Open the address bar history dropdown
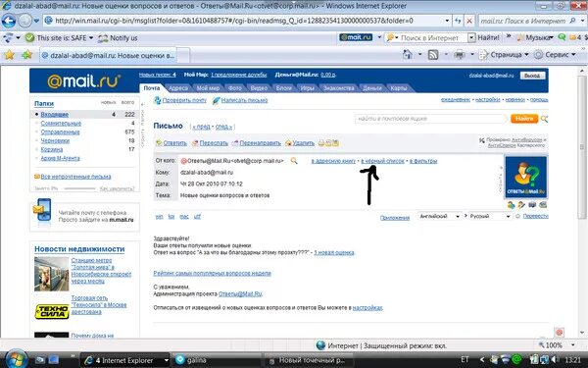The height and width of the screenshot is (368, 588). (x=447, y=21)
